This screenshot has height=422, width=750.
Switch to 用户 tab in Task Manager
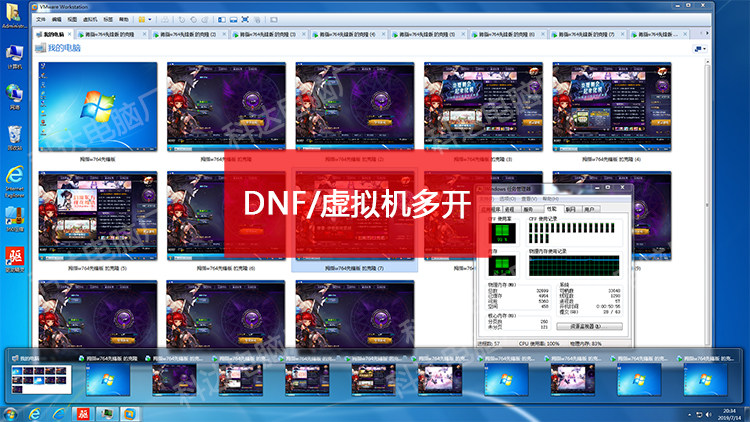[589, 210]
